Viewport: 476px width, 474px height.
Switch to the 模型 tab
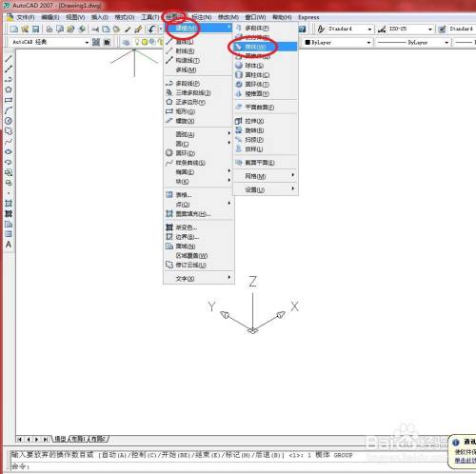[61, 439]
